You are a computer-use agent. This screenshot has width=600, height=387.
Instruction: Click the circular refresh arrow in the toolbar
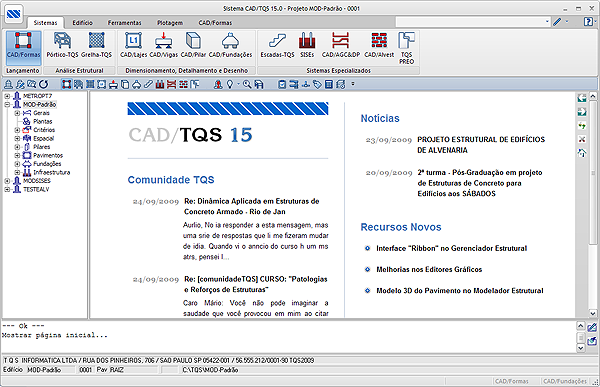(44, 84)
